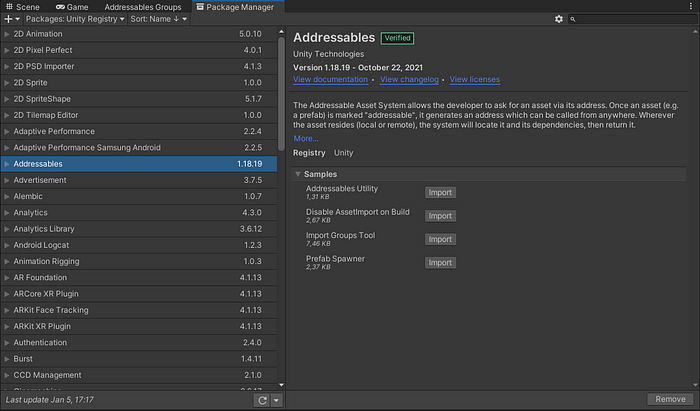This screenshot has width=700, height=411.
Task: Click the add package plus icon
Action: [x=8, y=19]
